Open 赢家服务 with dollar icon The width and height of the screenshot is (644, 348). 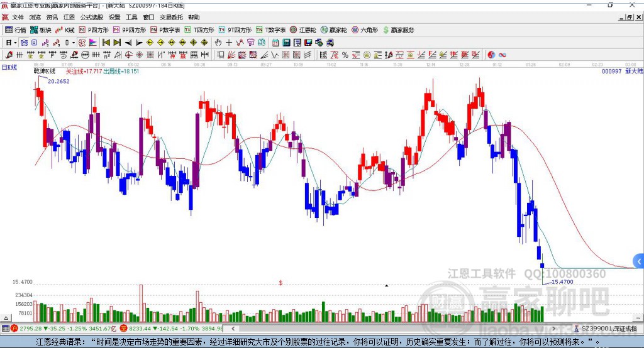(x=398, y=30)
